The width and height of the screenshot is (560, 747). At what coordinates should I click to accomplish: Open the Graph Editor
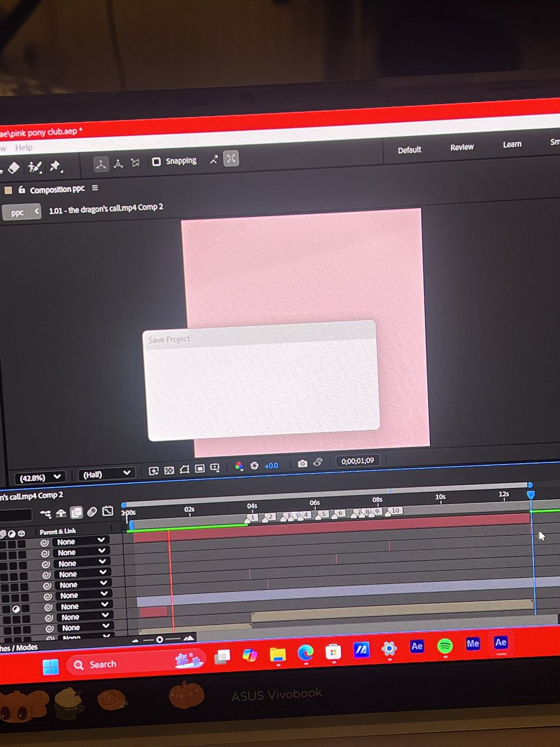tap(108, 511)
